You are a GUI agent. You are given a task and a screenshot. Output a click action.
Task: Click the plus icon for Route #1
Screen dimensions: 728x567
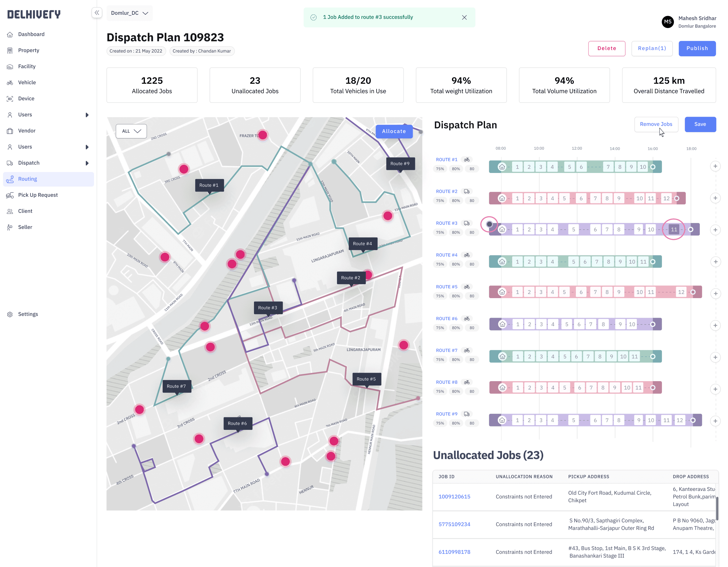coord(715,166)
